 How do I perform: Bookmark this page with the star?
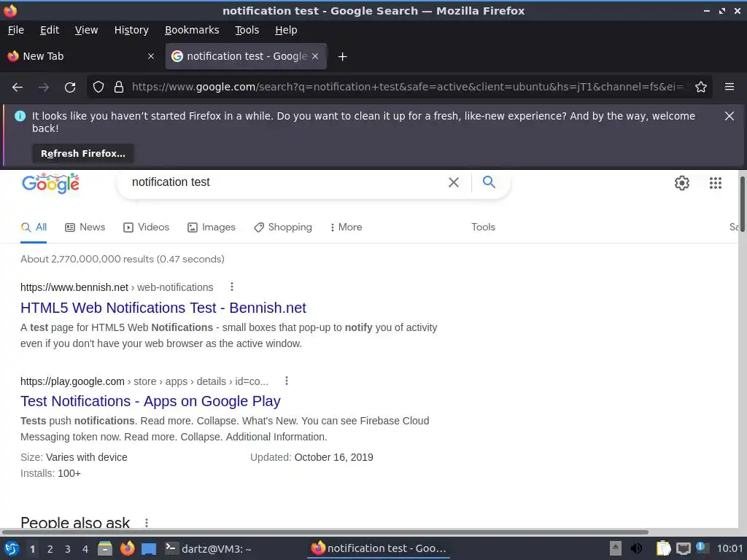tap(701, 87)
